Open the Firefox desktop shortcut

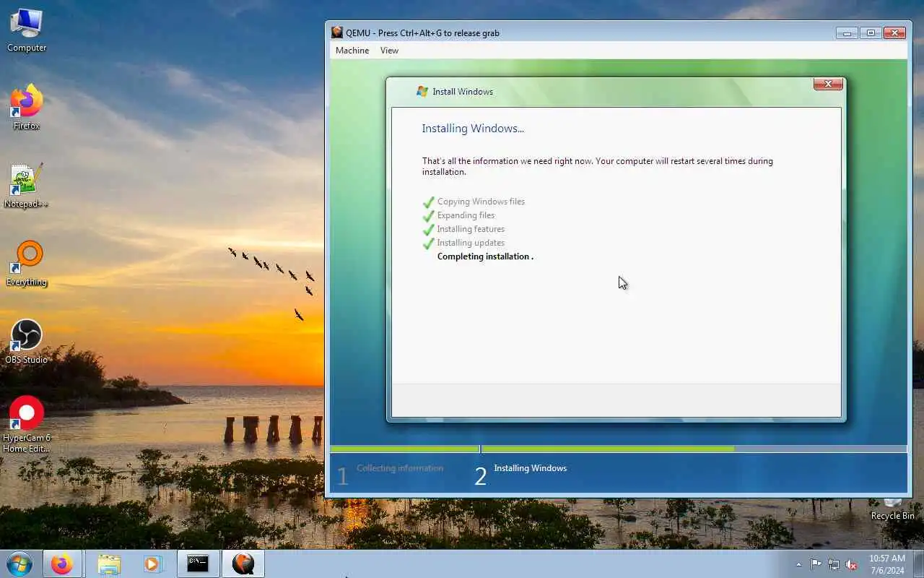pyautogui.click(x=27, y=108)
